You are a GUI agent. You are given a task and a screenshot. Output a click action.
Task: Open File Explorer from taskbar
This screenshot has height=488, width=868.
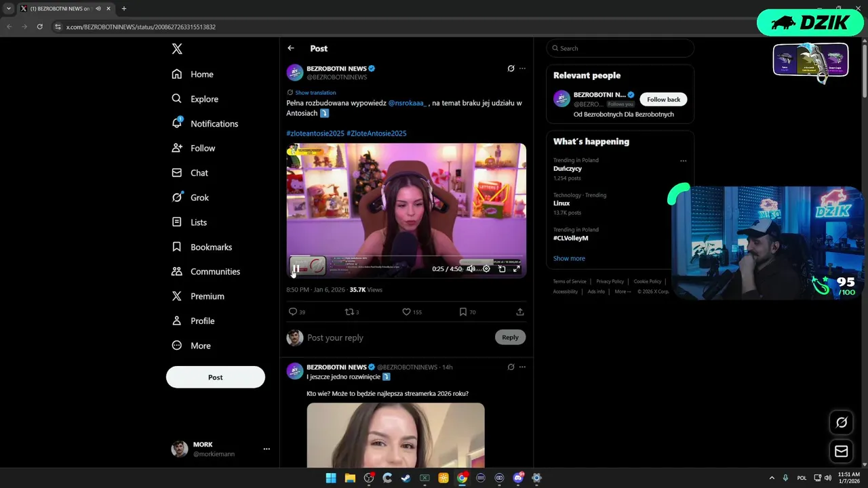pyautogui.click(x=350, y=478)
